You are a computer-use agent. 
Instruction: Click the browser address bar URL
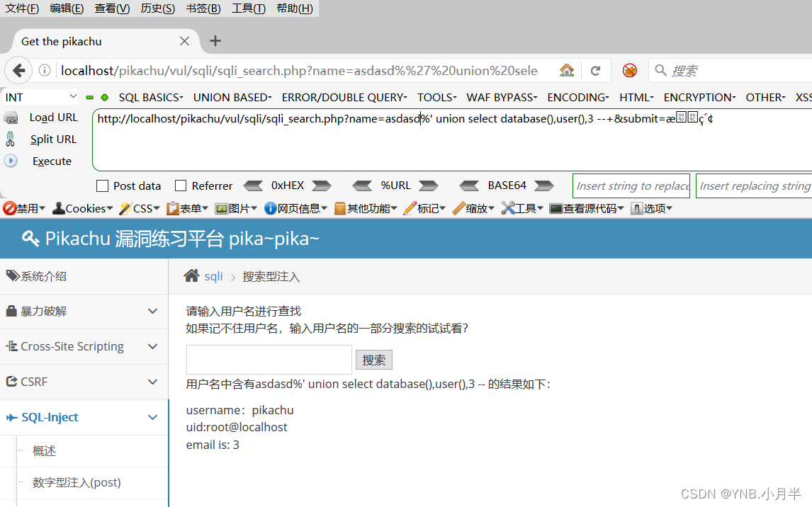[299, 70]
